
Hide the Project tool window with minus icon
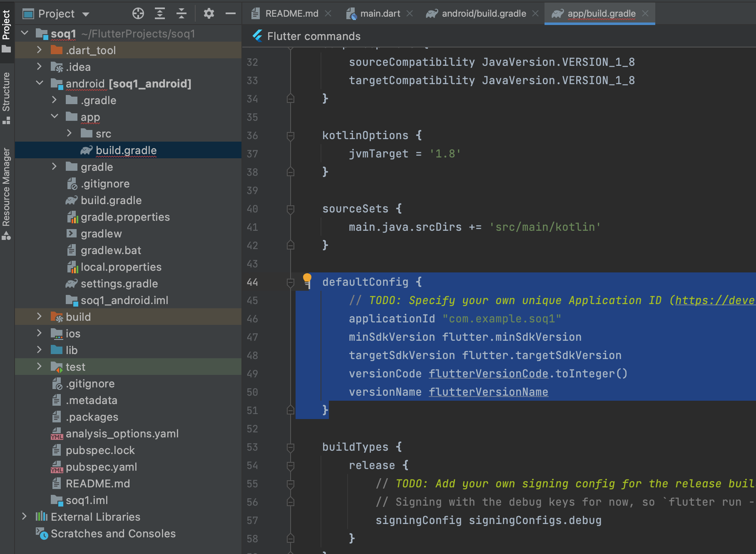[231, 14]
